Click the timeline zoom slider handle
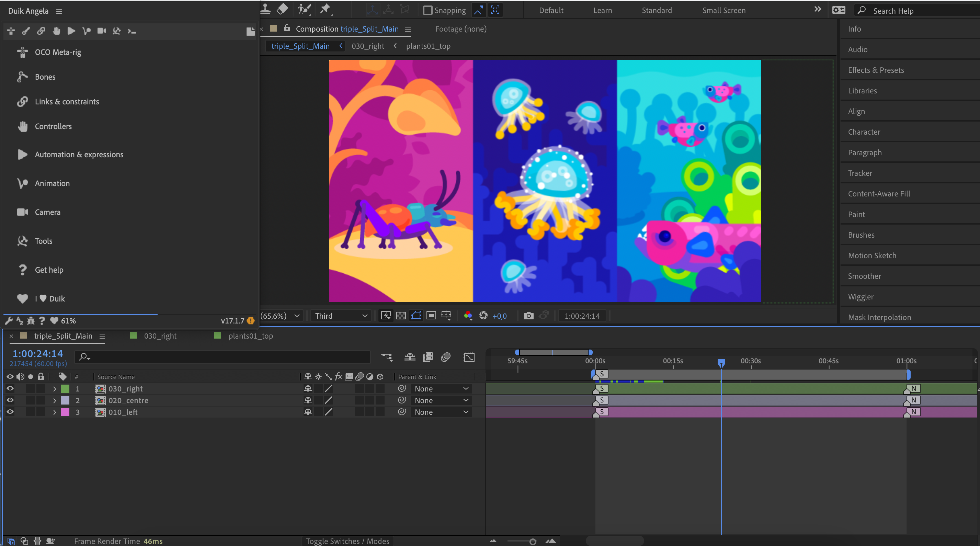Viewport: 980px width, 546px height. (x=533, y=542)
